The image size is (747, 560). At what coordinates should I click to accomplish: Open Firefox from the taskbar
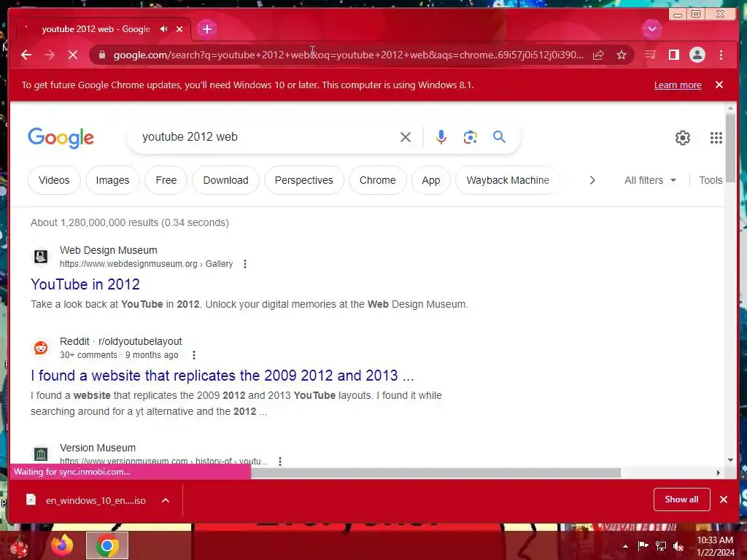click(x=62, y=545)
